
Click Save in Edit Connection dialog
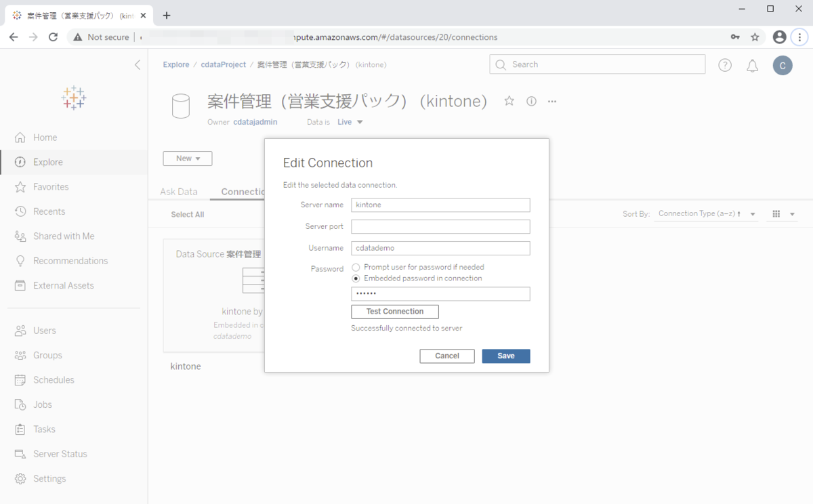(x=506, y=356)
